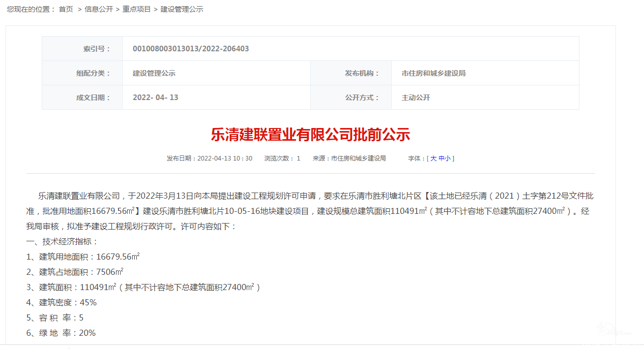
Task: Click the 发布日期 timestamp below title
Action: pyautogui.click(x=209, y=158)
